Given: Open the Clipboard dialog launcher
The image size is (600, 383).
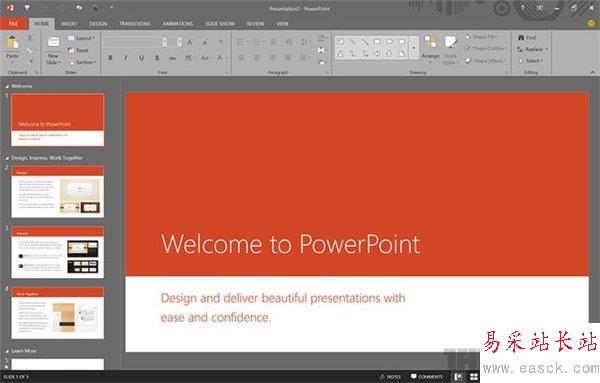Looking at the screenshot, I should point(37,72).
